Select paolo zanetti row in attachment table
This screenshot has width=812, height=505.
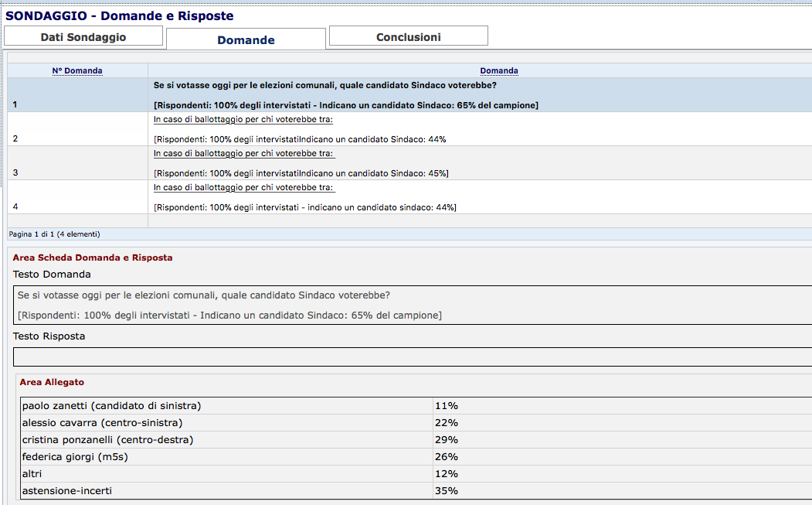click(111, 406)
